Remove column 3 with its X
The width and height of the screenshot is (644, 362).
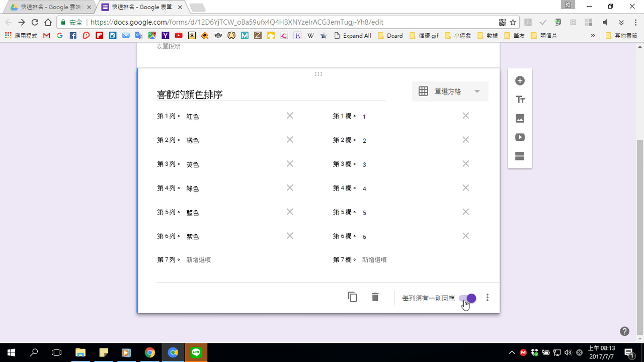pyautogui.click(x=465, y=164)
